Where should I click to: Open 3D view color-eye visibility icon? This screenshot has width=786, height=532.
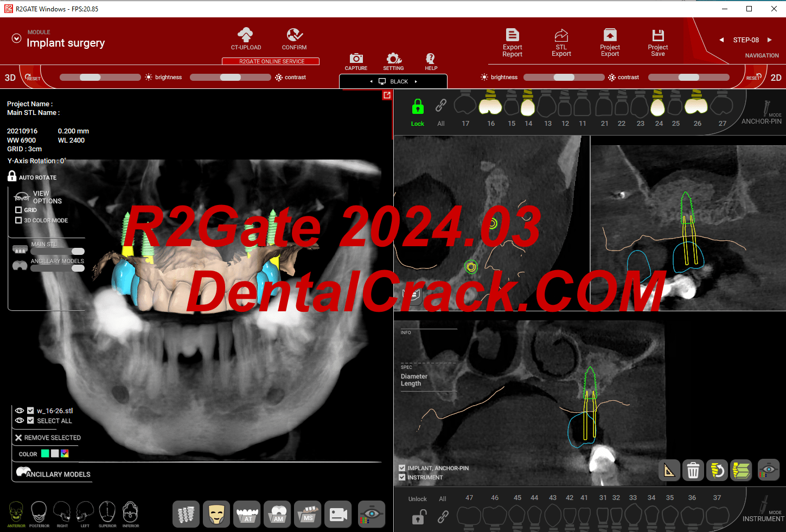pyautogui.click(x=372, y=514)
